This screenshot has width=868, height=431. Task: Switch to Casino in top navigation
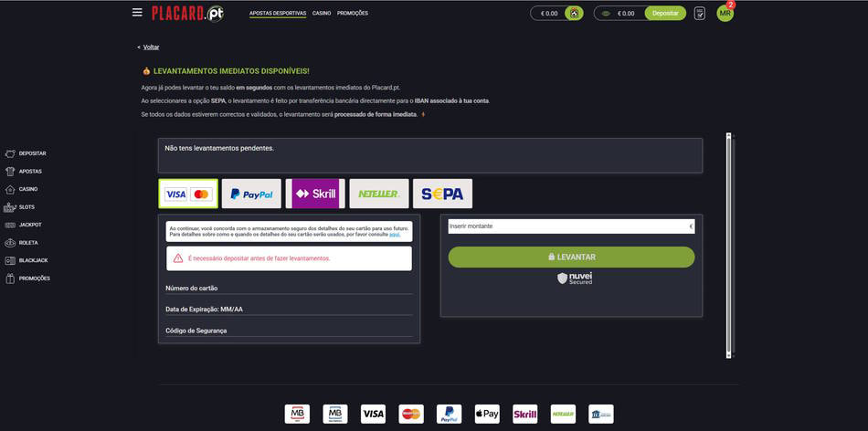tap(322, 14)
